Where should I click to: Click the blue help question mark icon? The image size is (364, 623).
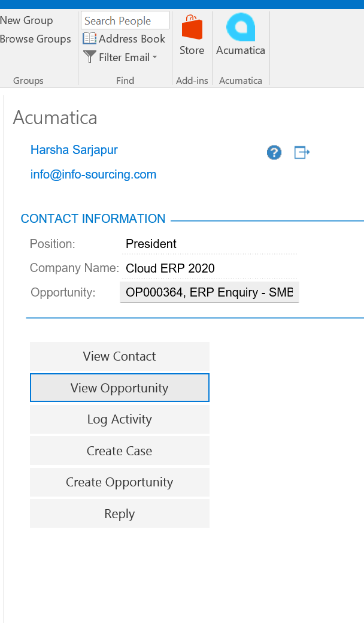point(274,153)
